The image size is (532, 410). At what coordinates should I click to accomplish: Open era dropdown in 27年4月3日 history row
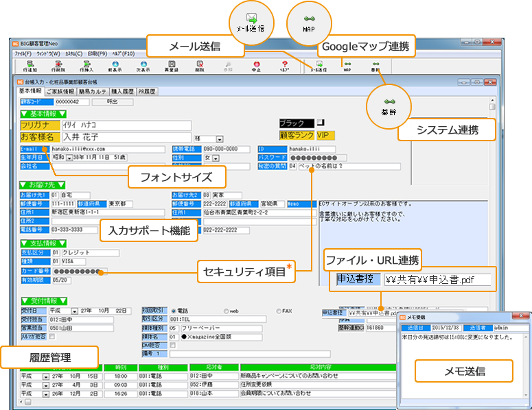pyautogui.click(x=45, y=385)
